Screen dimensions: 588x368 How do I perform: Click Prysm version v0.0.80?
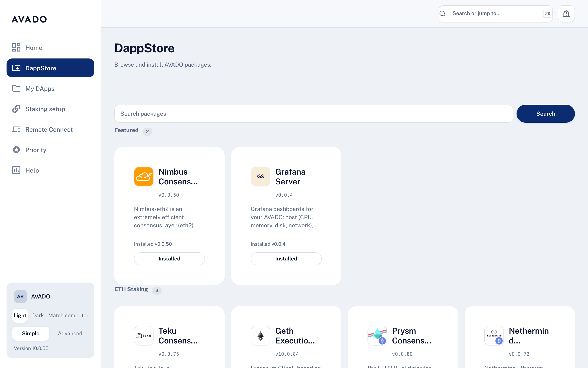(402, 354)
